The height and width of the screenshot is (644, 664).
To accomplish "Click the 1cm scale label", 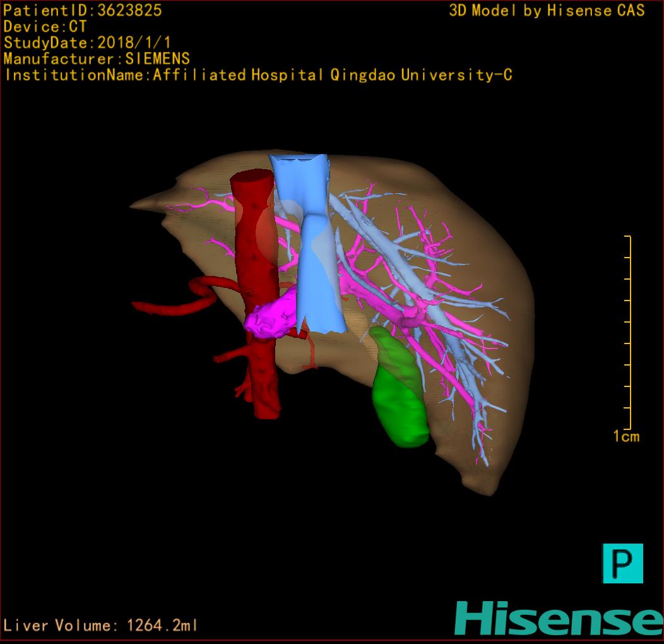I will 625,436.
